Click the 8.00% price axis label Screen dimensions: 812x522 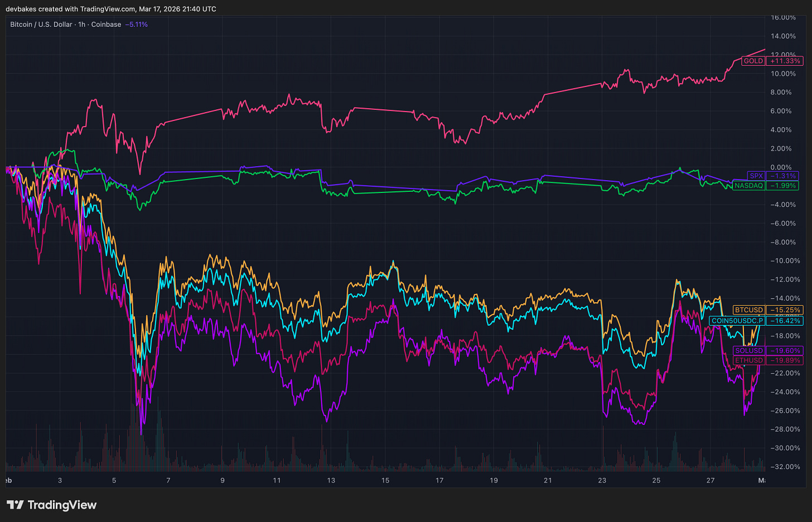point(781,93)
